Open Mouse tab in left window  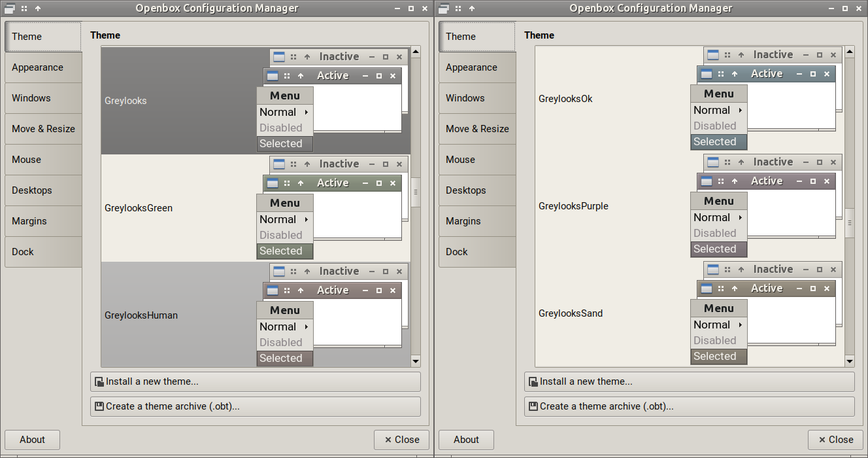point(43,160)
